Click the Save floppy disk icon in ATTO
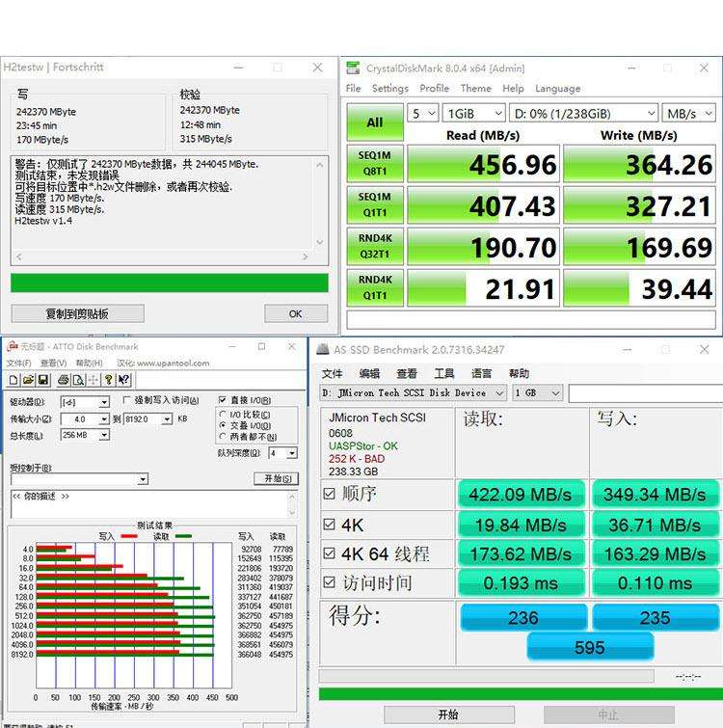 (x=41, y=380)
